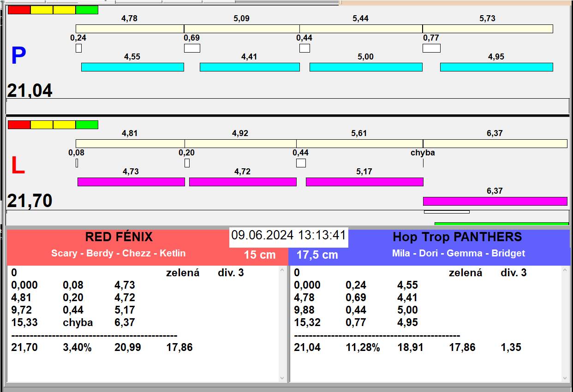This screenshot has width=573, height=392.
Task: Select the cyan 4,55 run bar
Action: coord(132,67)
